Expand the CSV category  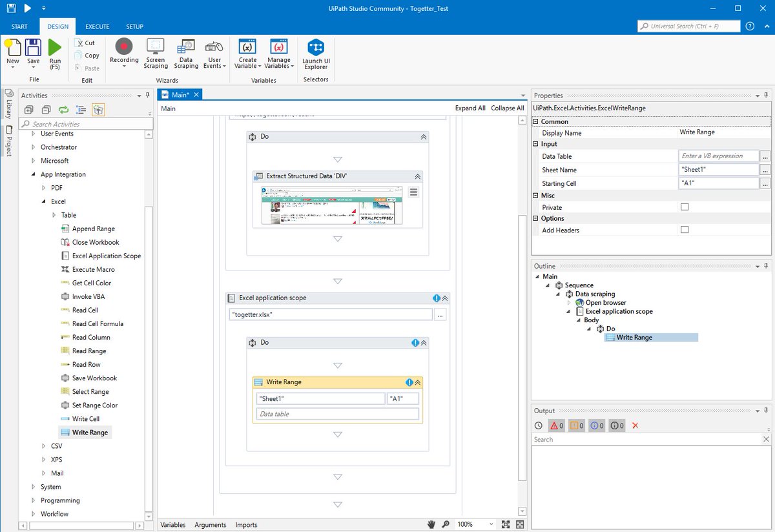pos(44,445)
